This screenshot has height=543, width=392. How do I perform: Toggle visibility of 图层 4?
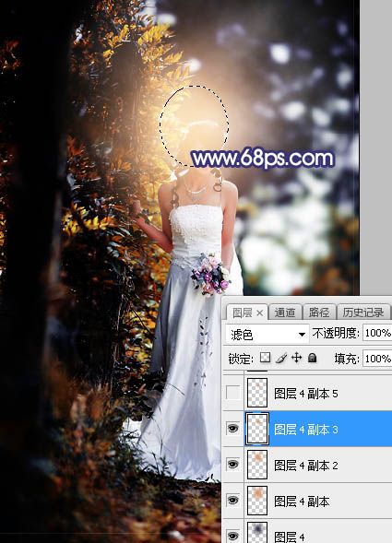(233, 536)
